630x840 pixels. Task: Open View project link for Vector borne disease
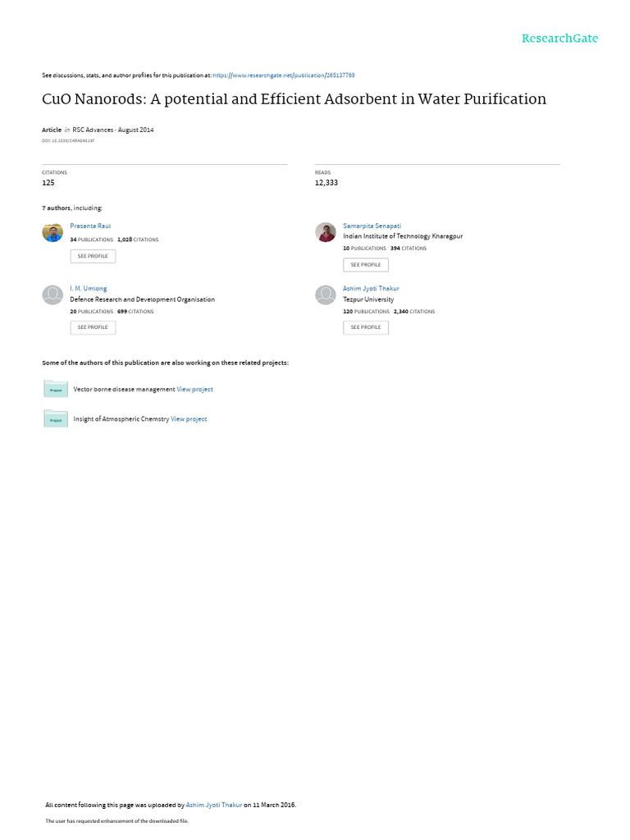click(x=195, y=390)
